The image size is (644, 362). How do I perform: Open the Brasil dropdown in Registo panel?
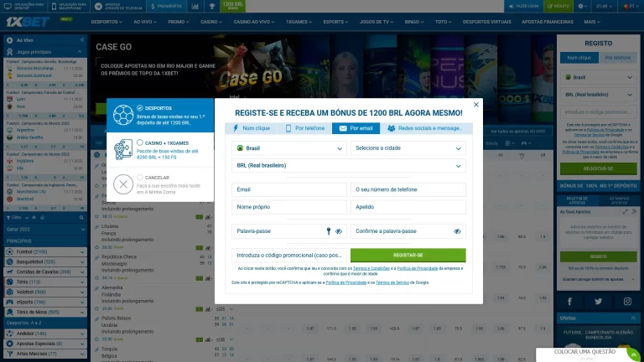coord(599,77)
